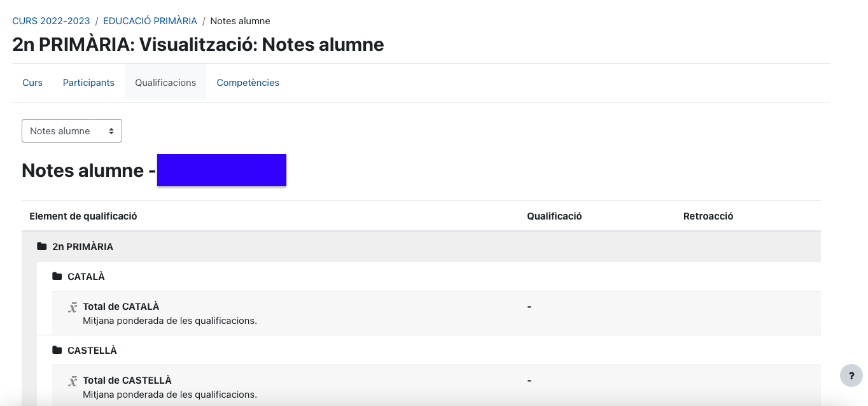
Task: Click the Total de CASTELLÀ mean icon
Action: [x=73, y=381]
